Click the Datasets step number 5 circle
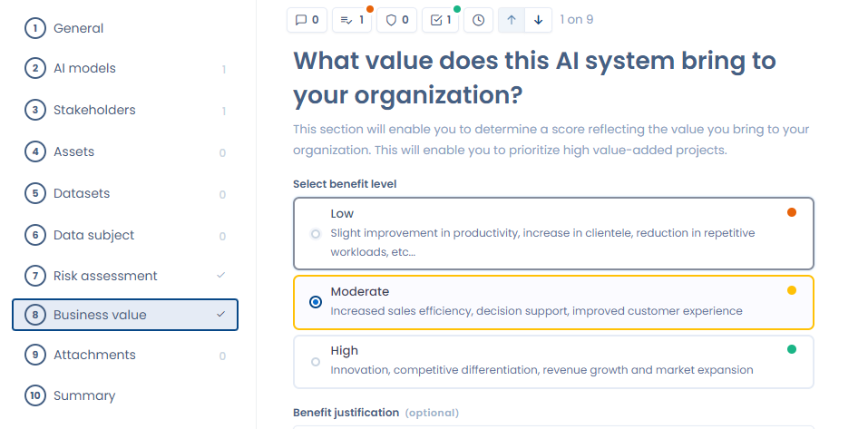868x429 pixels. pyautogui.click(x=35, y=193)
